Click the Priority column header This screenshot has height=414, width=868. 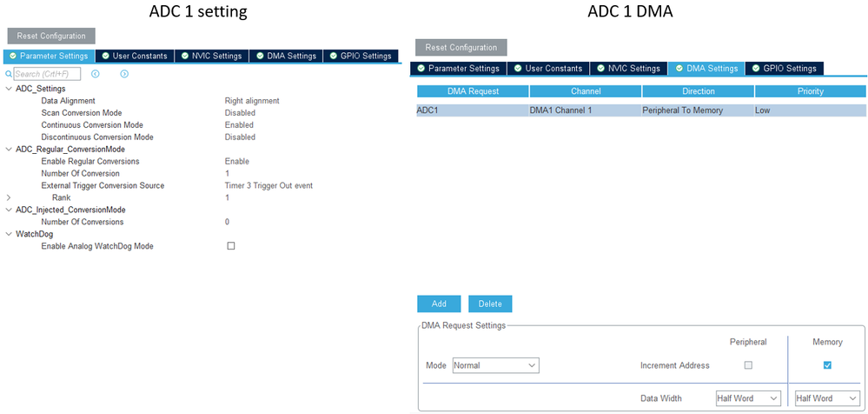811,91
